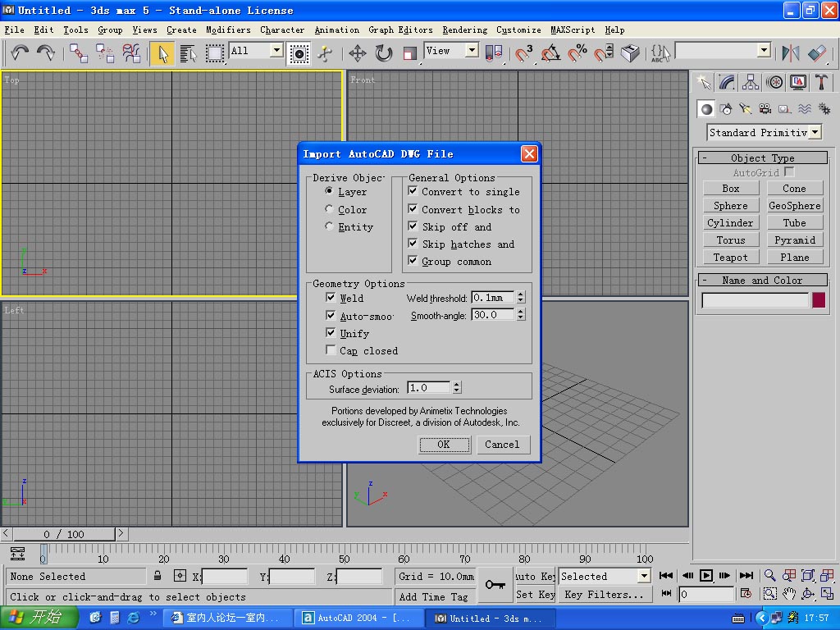Screen dimensions: 840x630
Task: Open the Modify command panel tab
Action: [x=727, y=82]
